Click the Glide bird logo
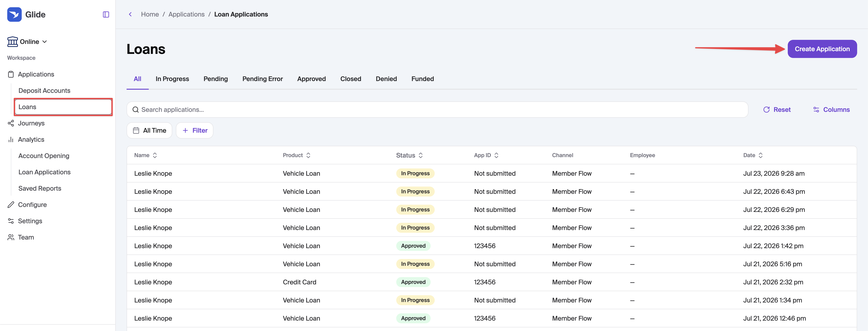Viewport: 868px width, 331px height. click(x=14, y=14)
